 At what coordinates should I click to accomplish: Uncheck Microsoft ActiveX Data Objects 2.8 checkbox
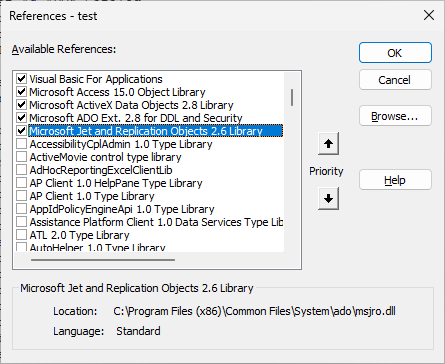point(21,105)
